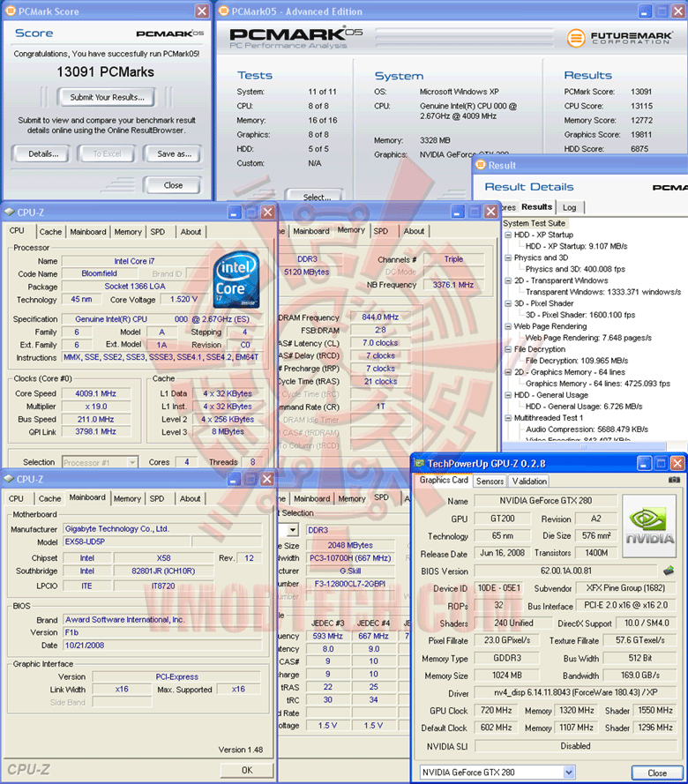Click the title icon of the CPU-Z Motherboard window
This screenshot has width=688, height=784.
click(9, 479)
